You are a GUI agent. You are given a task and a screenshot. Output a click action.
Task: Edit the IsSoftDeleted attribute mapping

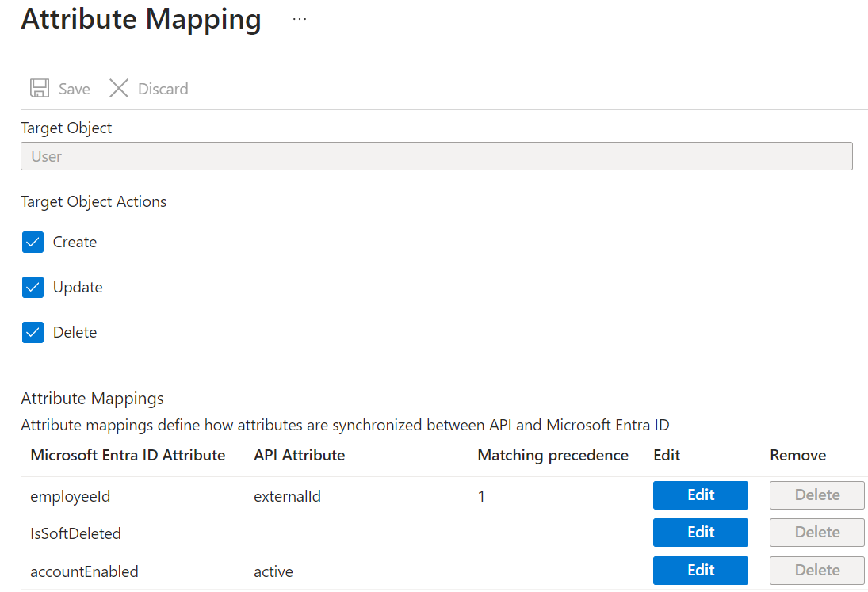(x=700, y=532)
